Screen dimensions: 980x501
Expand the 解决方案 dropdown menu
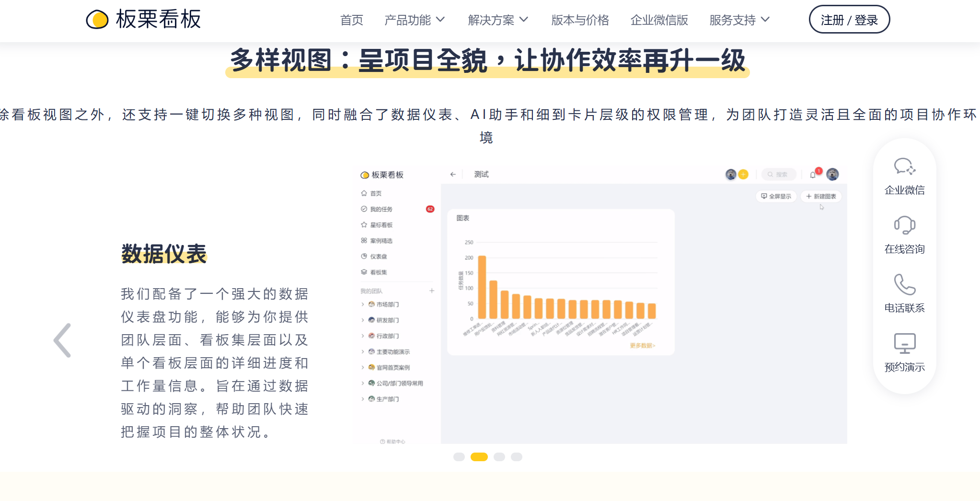[498, 20]
